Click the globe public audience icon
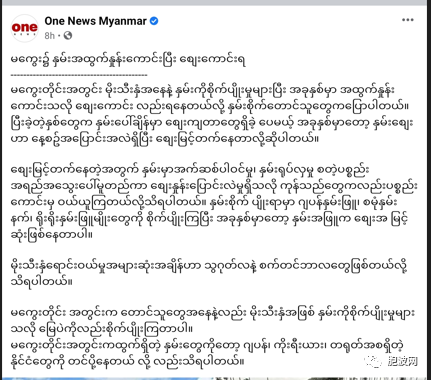The image size is (431, 380). (68, 35)
